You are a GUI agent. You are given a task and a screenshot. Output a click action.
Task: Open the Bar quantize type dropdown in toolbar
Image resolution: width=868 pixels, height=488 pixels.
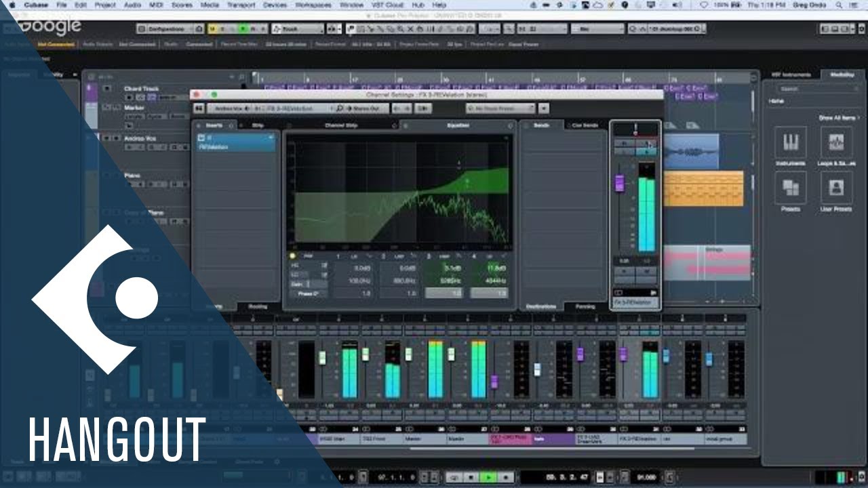click(x=597, y=29)
